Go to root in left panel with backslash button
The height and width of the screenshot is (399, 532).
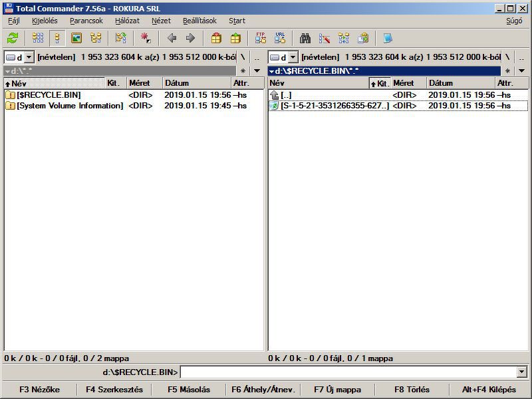click(243, 57)
